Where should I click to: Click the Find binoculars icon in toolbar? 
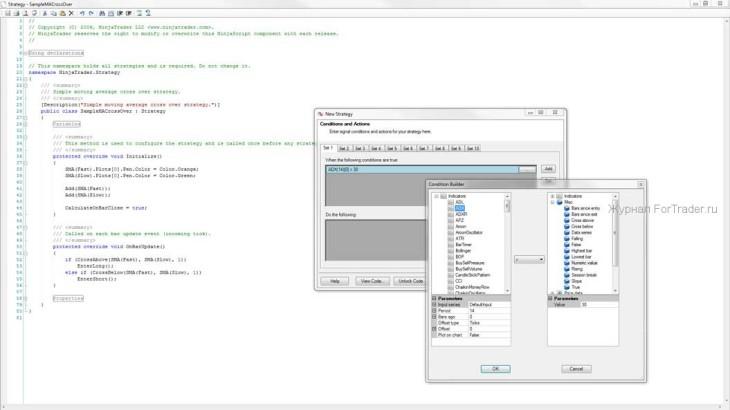[102, 13]
